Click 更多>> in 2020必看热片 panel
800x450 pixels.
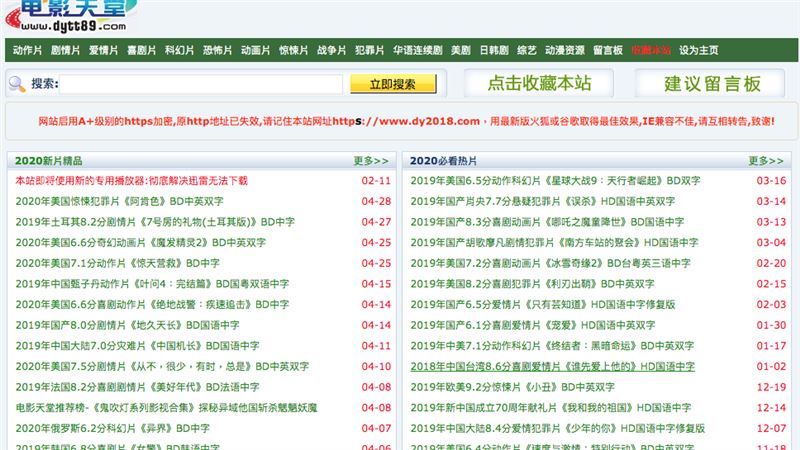[766, 161]
